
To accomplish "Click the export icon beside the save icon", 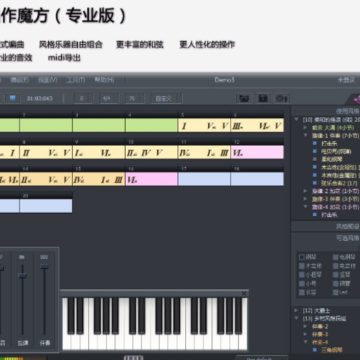I will [x=282, y=99].
